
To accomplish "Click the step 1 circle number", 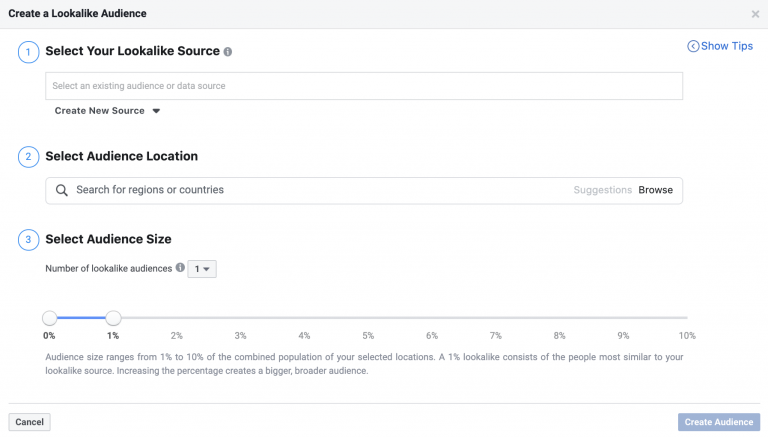I will pos(28,51).
